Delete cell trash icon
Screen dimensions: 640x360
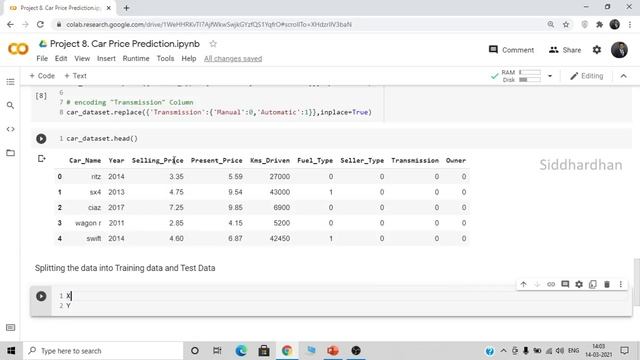click(x=607, y=284)
